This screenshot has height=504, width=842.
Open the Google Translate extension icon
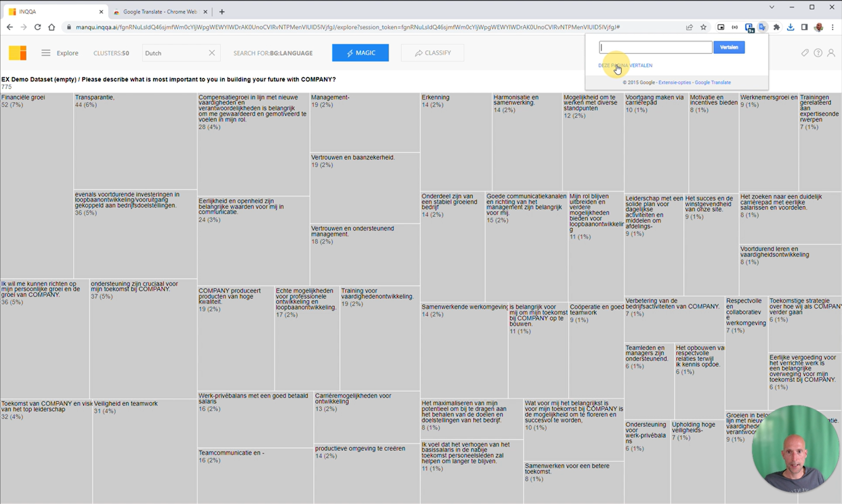pyautogui.click(x=762, y=27)
